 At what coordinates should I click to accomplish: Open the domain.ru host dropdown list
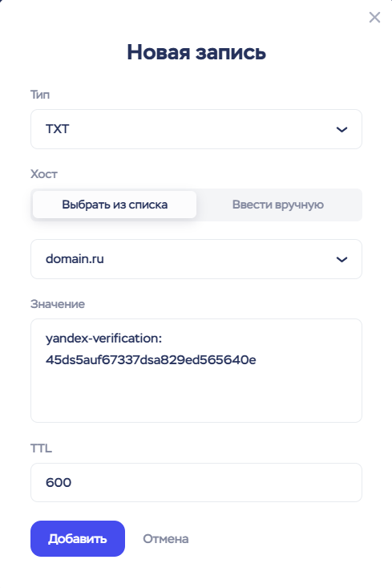click(196, 259)
